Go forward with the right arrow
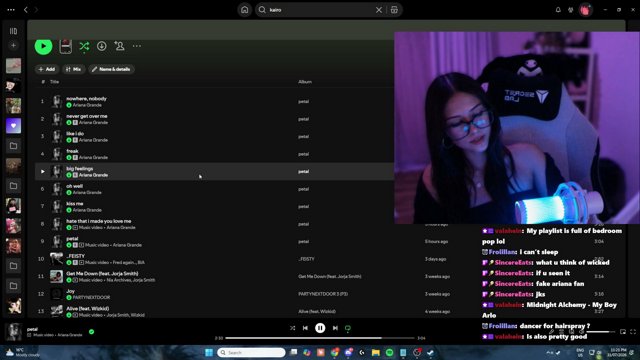The image size is (640, 360). pos(36,9)
